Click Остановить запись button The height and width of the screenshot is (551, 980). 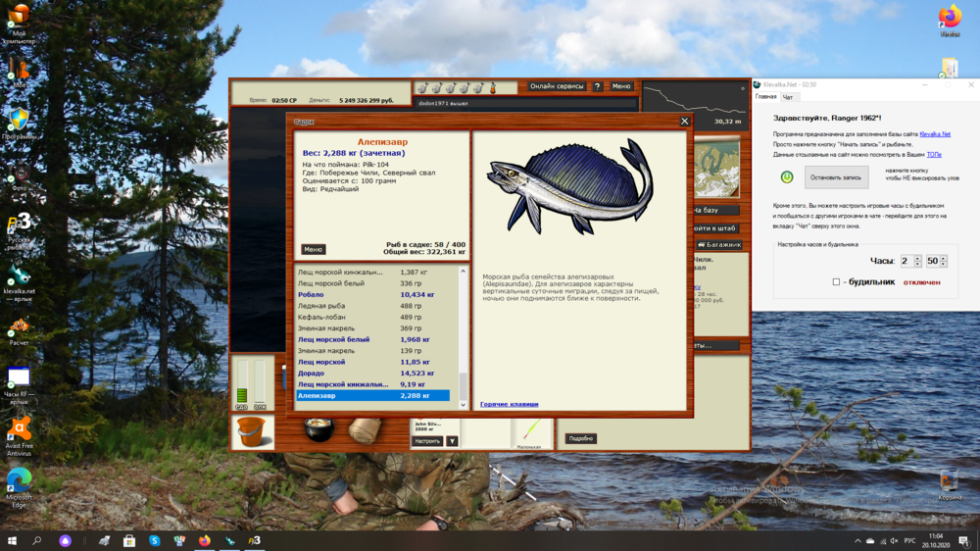[x=836, y=177]
